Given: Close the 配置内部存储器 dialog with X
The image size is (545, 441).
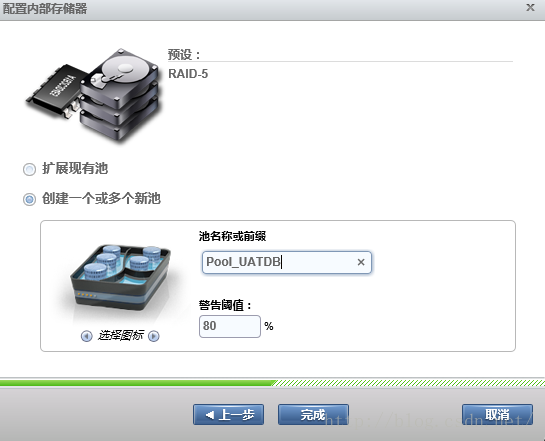Looking at the screenshot, I should pos(530,7).
